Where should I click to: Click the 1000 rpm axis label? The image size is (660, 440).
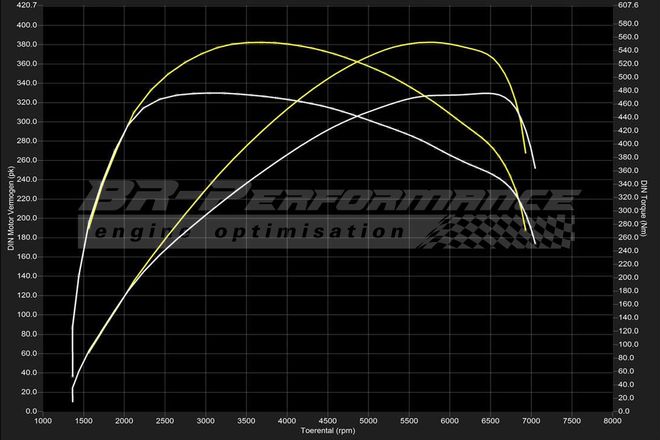point(43,421)
